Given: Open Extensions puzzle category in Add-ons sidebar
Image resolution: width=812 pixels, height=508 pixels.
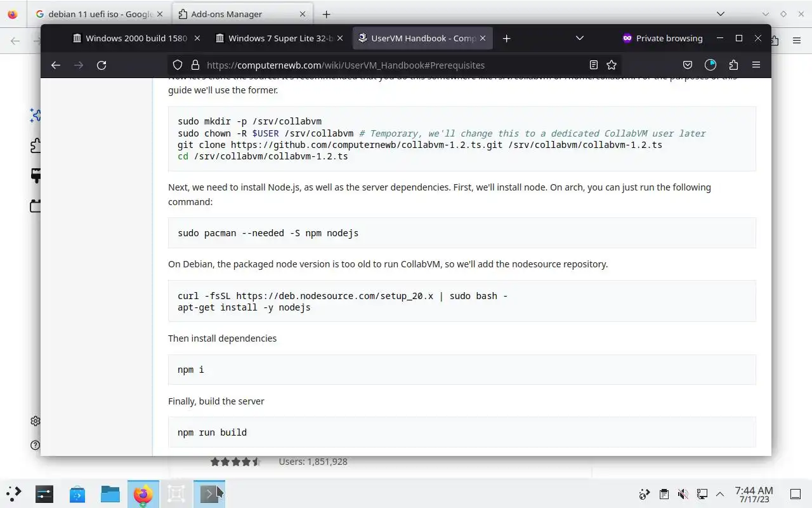Looking at the screenshot, I should point(36,145).
